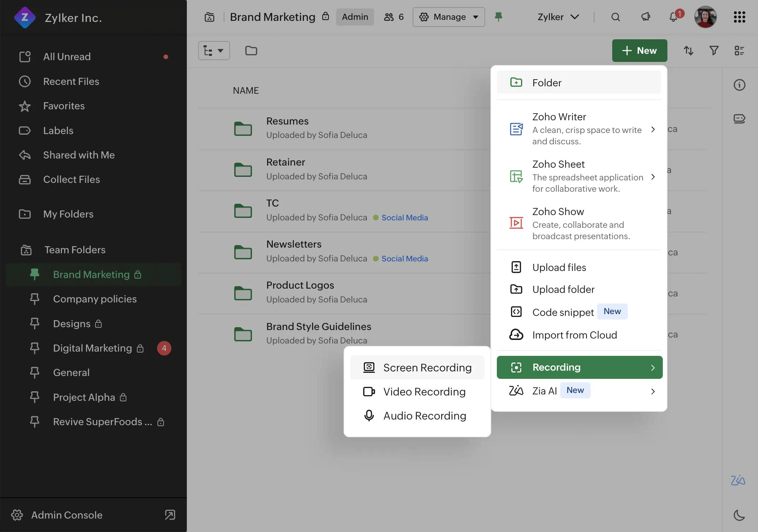Screen dimensions: 758x532
Task: Open the apps grid launcher
Action: tap(739, 17)
